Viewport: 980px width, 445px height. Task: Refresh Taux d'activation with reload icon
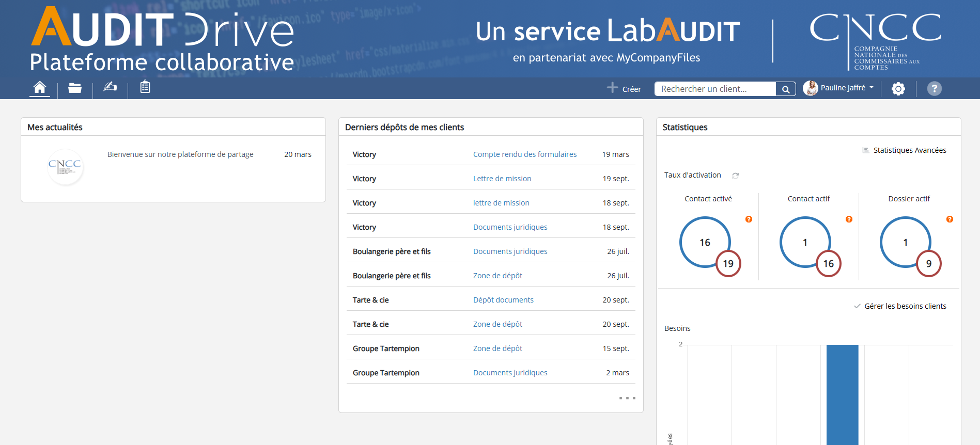(735, 176)
